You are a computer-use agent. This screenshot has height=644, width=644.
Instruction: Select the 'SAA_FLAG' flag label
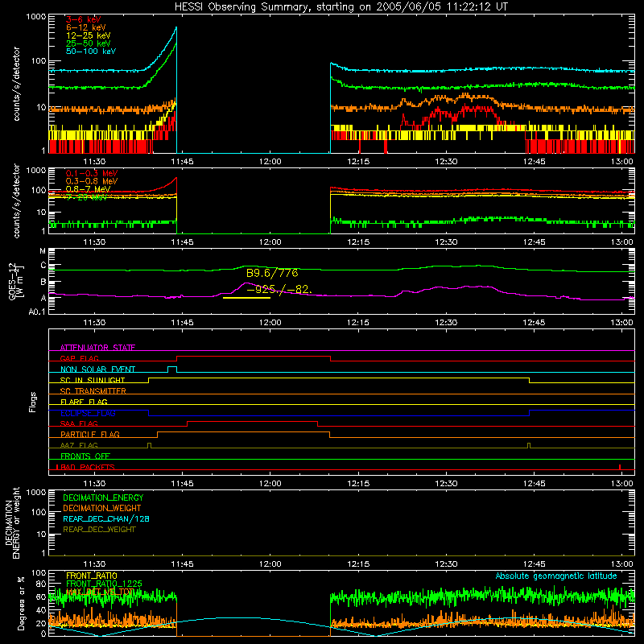(x=79, y=423)
